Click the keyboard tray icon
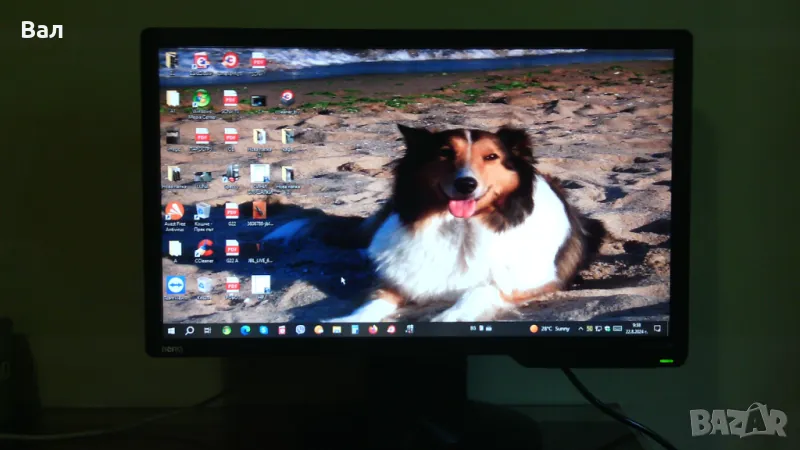Image resolution: width=800 pixels, height=450 pixels. tap(618, 329)
